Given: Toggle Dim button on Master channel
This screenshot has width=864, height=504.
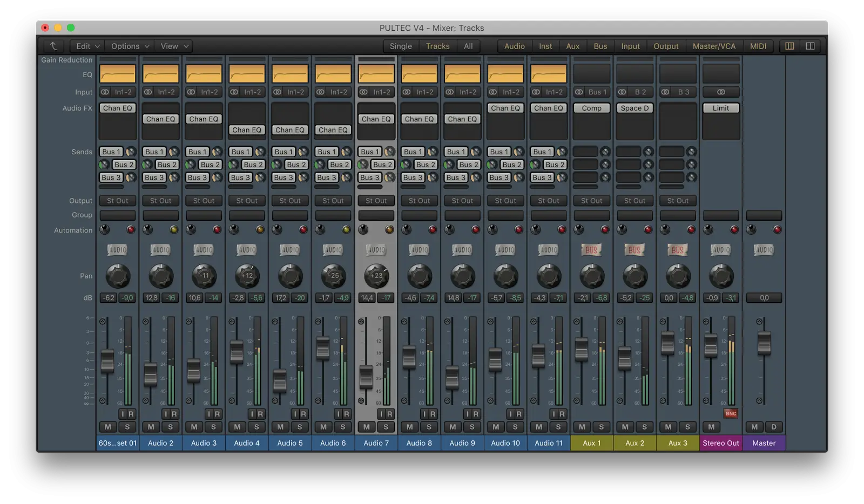Looking at the screenshot, I should coord(774,427).
